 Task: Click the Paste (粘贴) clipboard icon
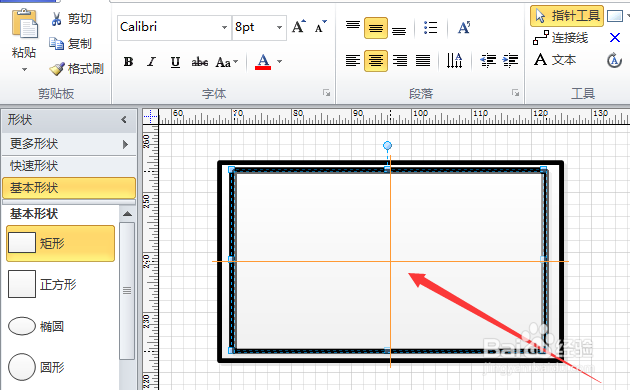click(25, 23)
